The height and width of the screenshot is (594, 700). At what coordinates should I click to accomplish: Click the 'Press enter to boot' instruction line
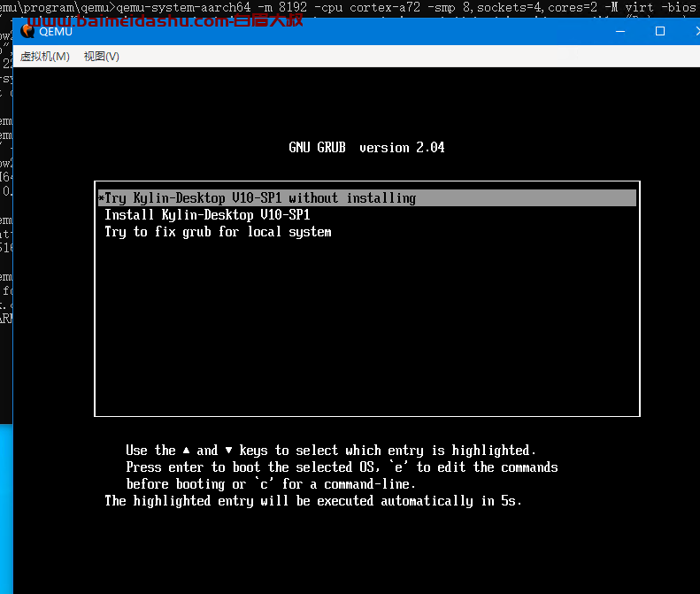pos(342,467)
